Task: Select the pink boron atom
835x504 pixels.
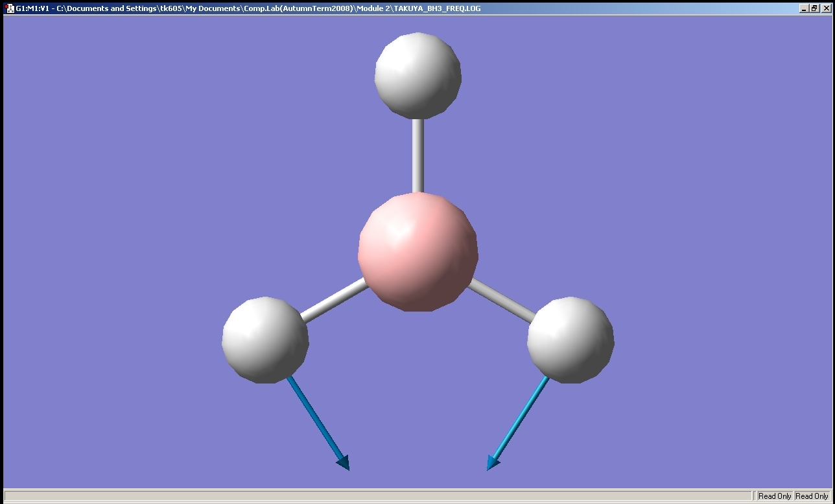Action: 418,252
